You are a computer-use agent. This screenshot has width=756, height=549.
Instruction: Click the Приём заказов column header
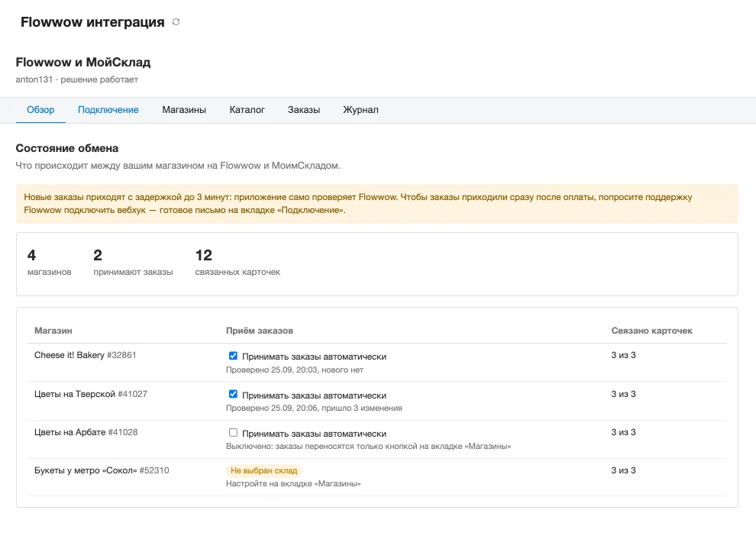click(x=260, y=331)
